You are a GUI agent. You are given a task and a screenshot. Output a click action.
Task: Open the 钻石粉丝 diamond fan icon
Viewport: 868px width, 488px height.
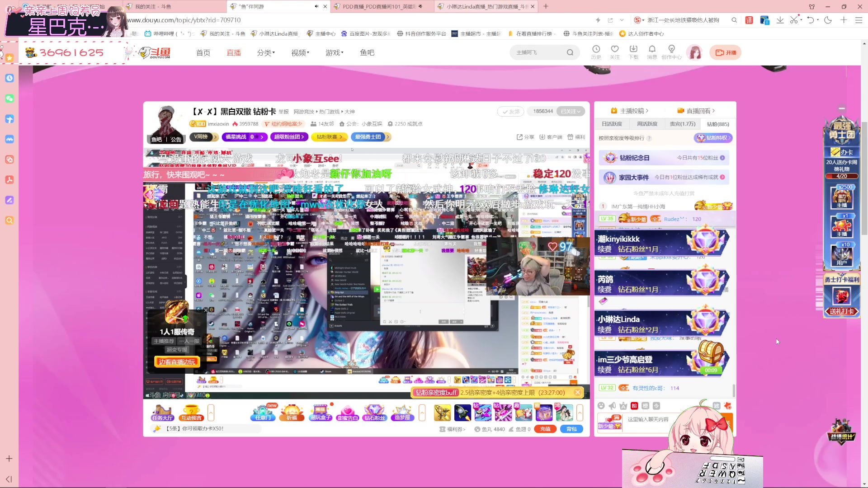[375, 413]
